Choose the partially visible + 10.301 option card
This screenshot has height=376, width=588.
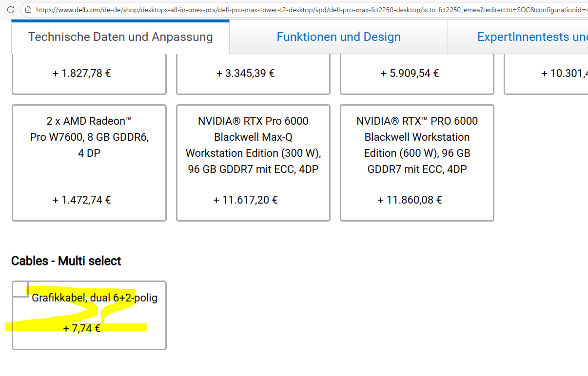coord(546,74)
